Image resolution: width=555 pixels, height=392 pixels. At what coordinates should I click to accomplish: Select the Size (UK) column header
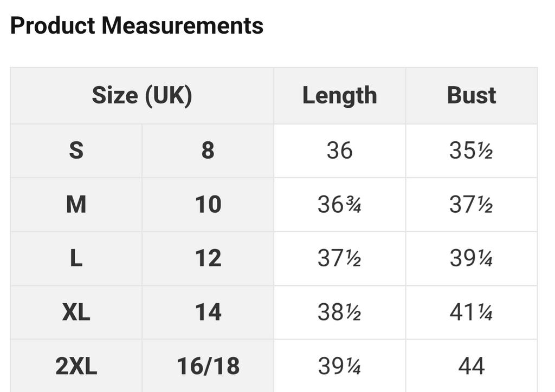pyautogui.click(x=142, y=96)
